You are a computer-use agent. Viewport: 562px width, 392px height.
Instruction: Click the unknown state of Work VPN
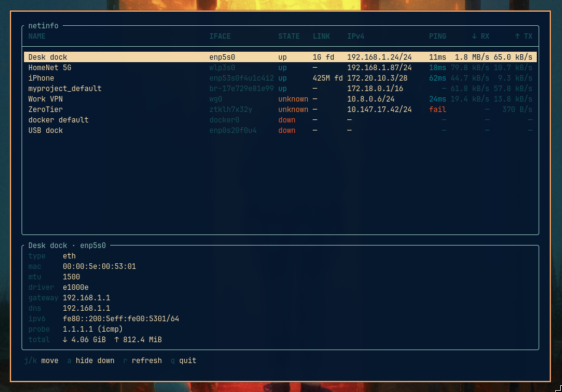pyautogui.click(x=293, y=99)
